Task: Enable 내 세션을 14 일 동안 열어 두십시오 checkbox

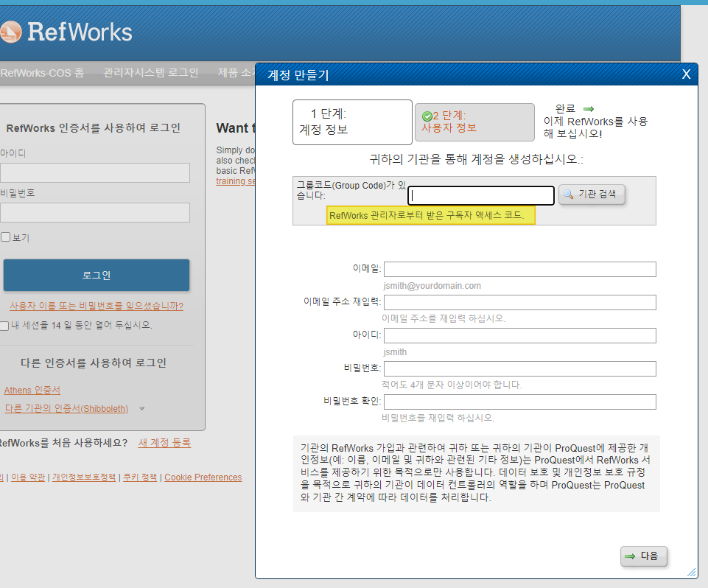Action: coord(4,326)
